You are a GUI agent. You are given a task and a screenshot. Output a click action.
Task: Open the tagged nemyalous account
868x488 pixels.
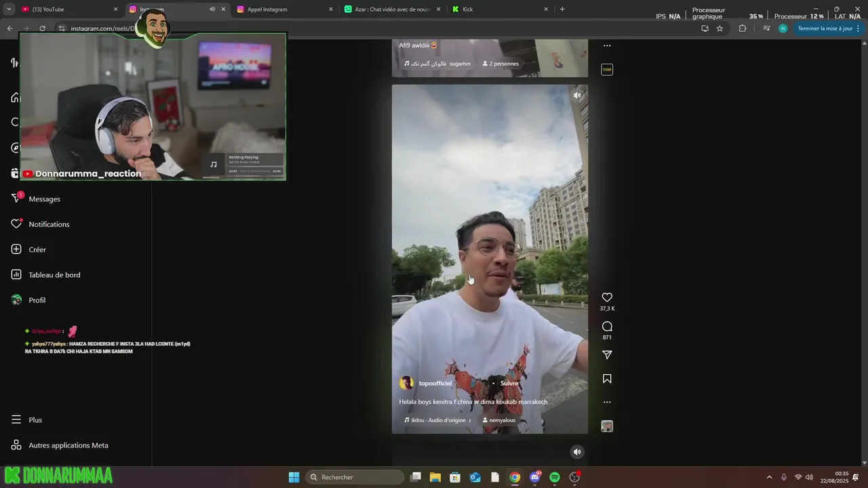[x=499, y=420]
